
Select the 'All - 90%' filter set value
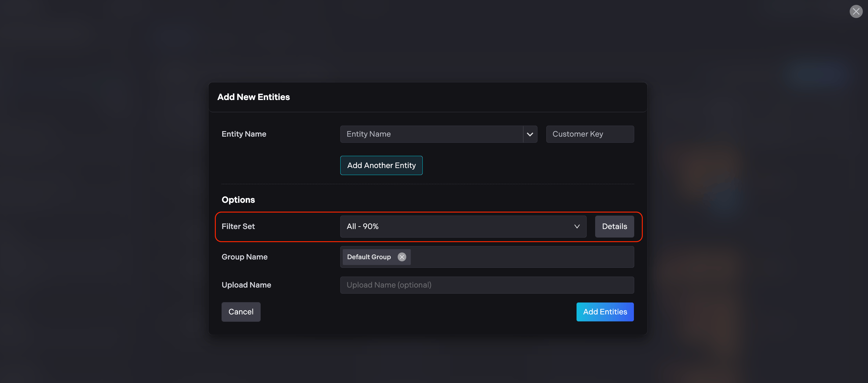pyautogui.click(x=363, y=227)
